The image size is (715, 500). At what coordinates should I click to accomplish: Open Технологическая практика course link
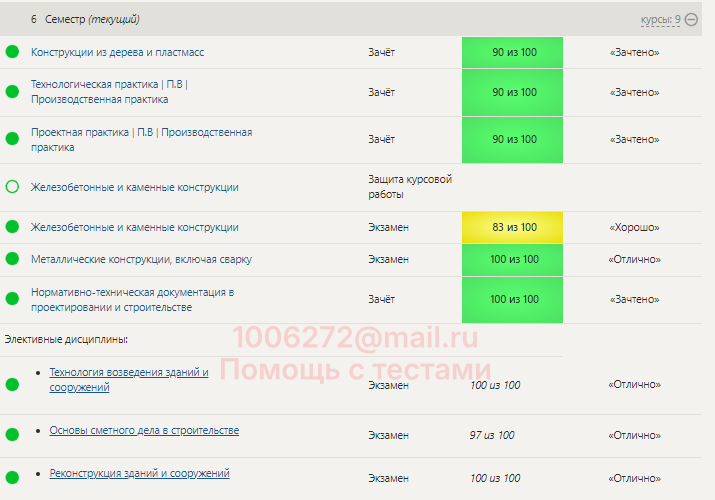tap(109, 85)
